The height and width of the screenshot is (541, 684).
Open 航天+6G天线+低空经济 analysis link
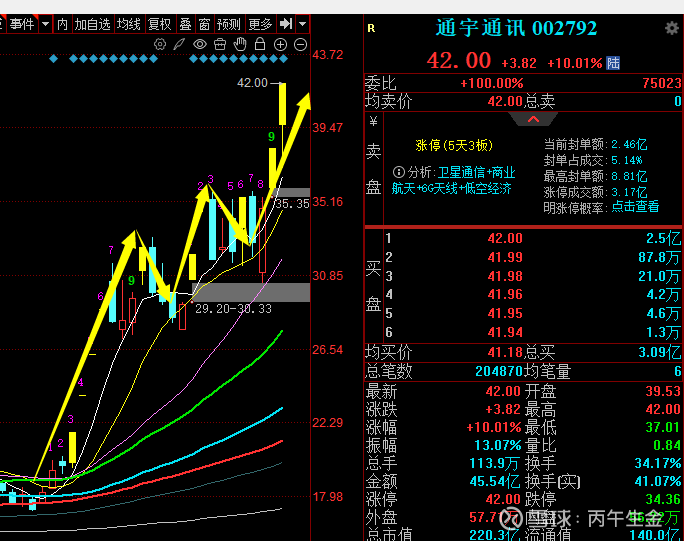click(x=451, y=188)
